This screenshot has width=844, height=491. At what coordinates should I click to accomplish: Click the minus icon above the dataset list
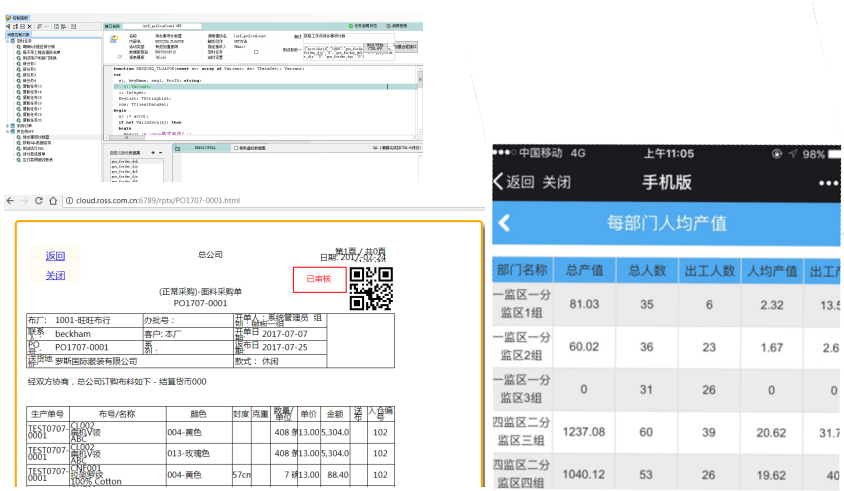click(x=160, y=152)
